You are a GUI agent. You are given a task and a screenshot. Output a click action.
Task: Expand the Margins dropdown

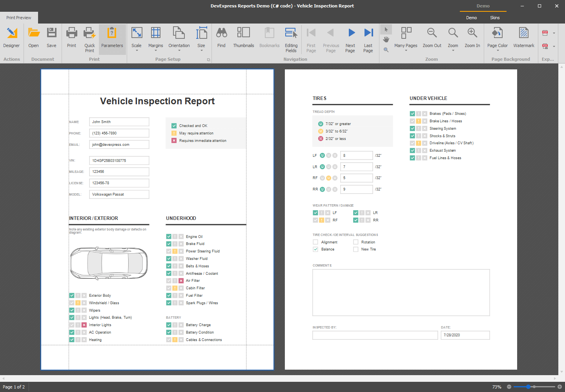[155, 51]
